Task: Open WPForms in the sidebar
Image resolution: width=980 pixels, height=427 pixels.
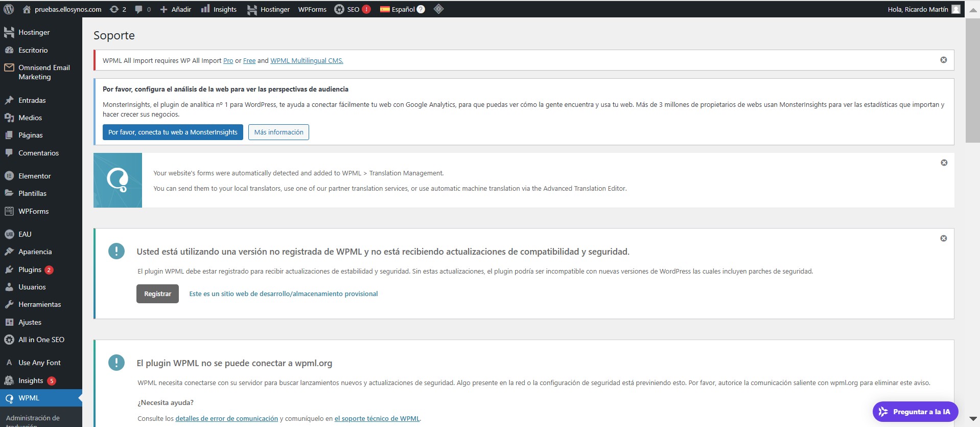Action: (x=41, y=211)
